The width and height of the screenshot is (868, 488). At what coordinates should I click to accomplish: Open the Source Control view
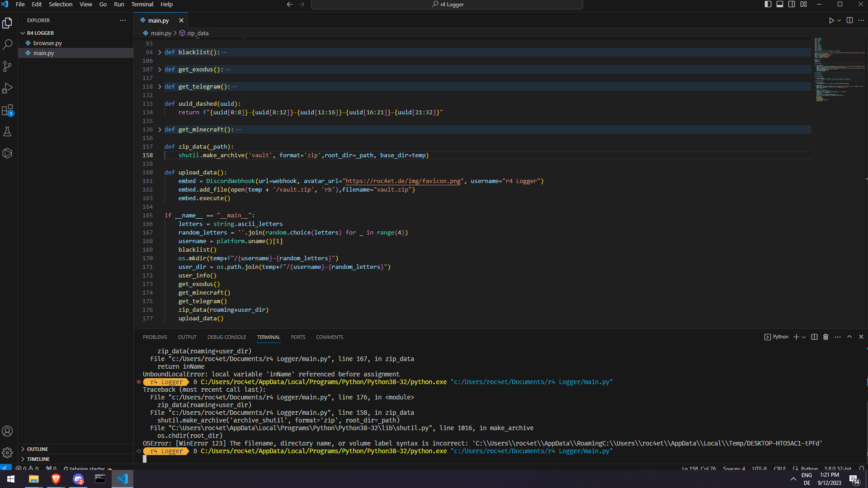[7, 66]
